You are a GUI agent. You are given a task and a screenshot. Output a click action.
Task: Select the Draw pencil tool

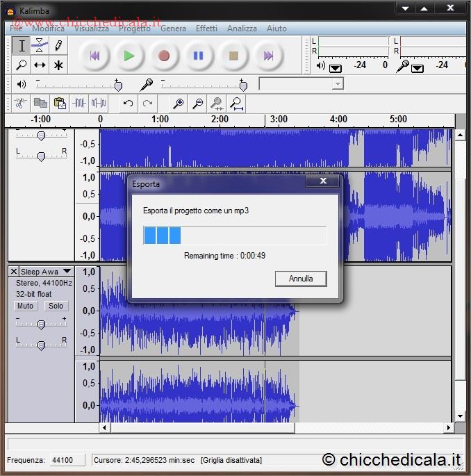point(58,46)
